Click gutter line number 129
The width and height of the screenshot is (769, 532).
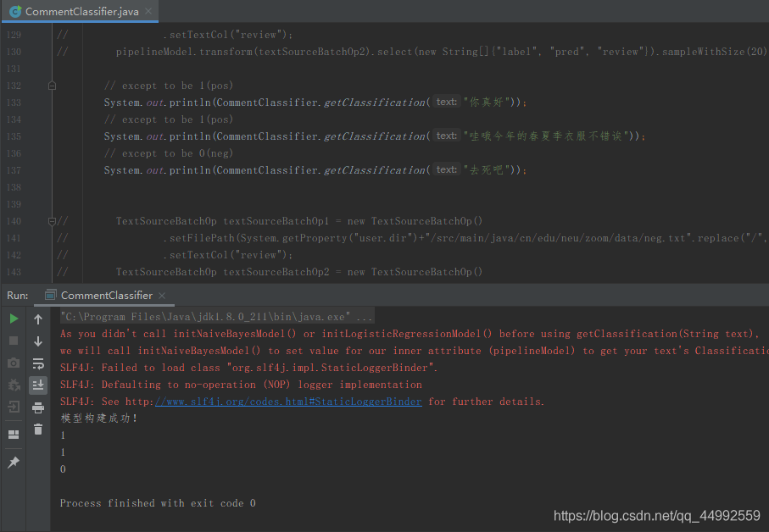coord(14,35)
